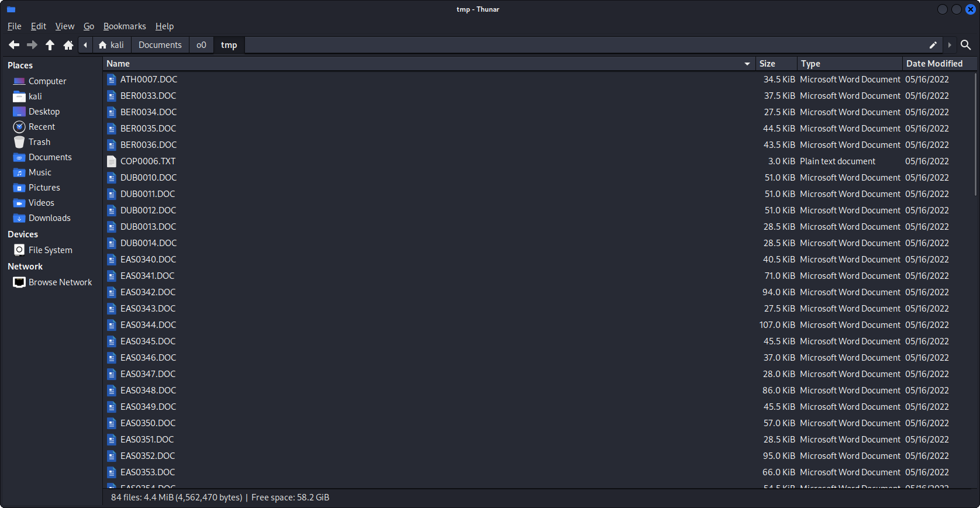Viewport: 980px width, 508px height.
Task: Click the vertical scrollbar in file list
Action: point(975,134)
